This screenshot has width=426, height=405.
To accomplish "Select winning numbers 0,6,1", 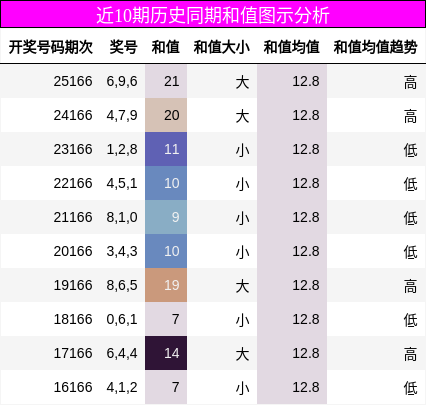I will (122, 320).
